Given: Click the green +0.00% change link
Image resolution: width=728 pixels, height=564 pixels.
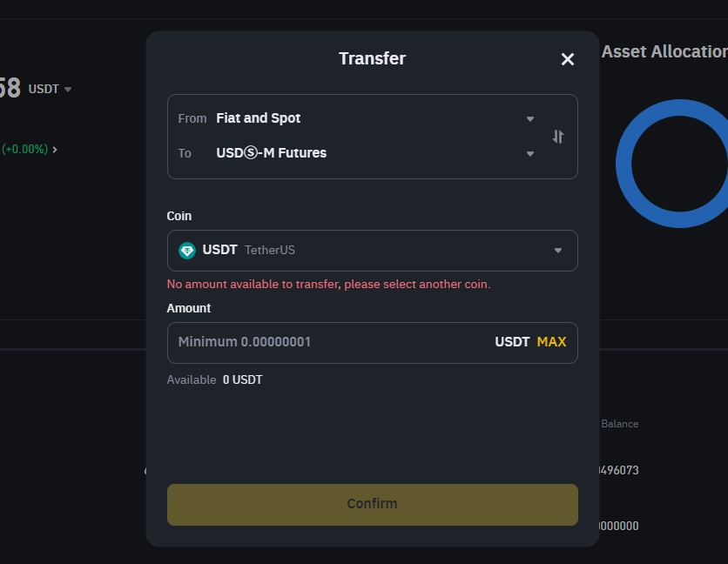Looking at the screenshot, I should pos(25,150).
